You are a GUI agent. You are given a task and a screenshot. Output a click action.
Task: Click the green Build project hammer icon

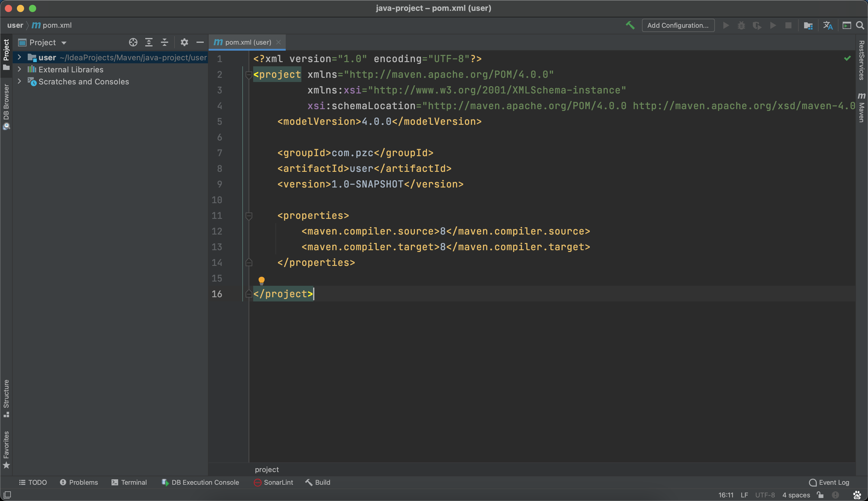(x=630, y=25)
